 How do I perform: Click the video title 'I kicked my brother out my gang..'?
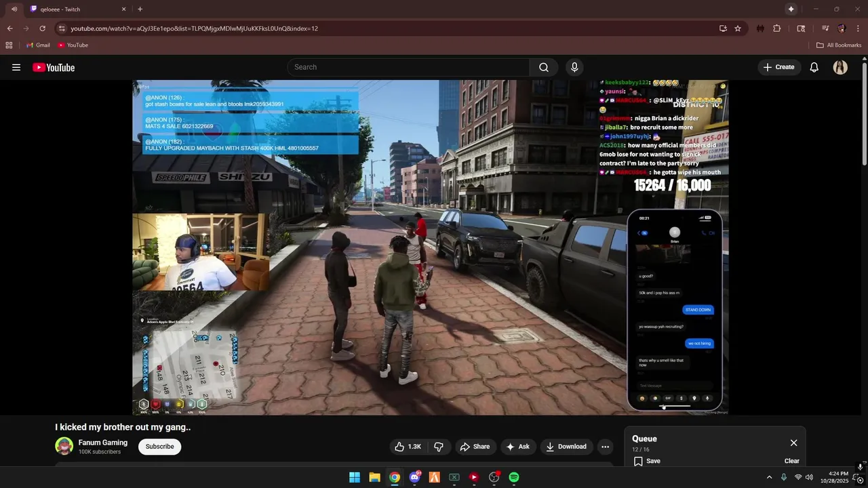(x=123, y=427)
